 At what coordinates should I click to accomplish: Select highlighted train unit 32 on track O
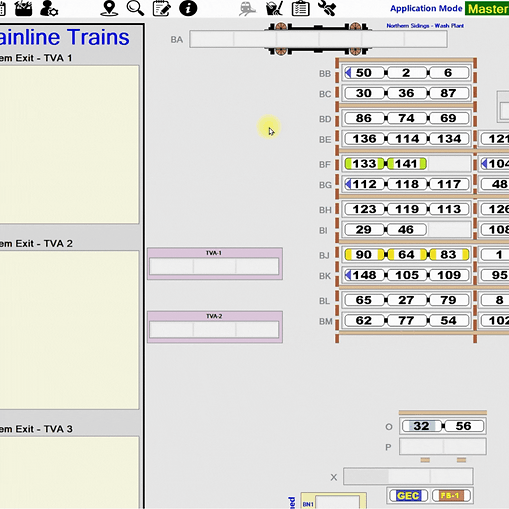(422, 426)
